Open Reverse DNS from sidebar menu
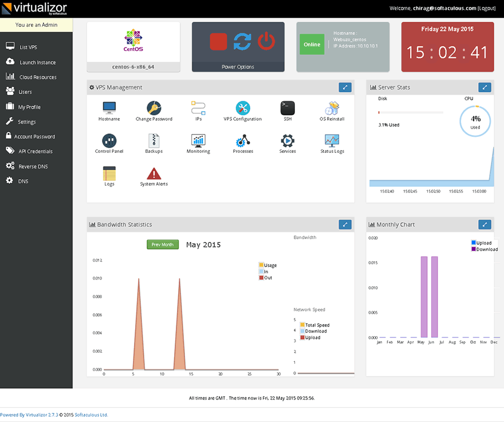 pyautogui.click(x=34, y=167)
